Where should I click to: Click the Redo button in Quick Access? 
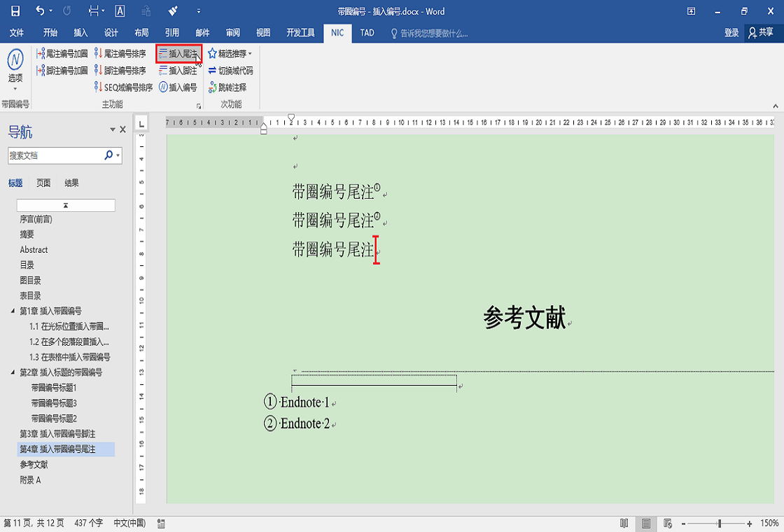[67, 11]
